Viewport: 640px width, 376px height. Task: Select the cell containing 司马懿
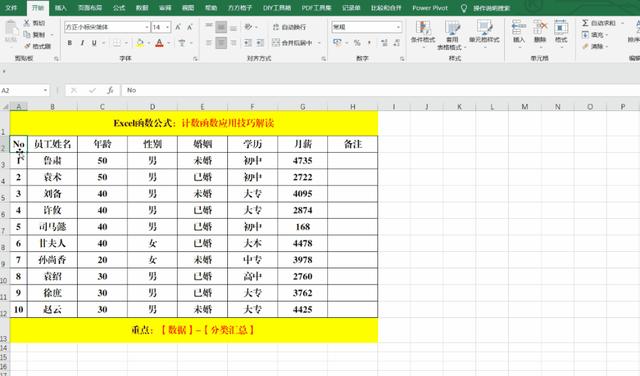pyautogui.click(x=52, y=227)
